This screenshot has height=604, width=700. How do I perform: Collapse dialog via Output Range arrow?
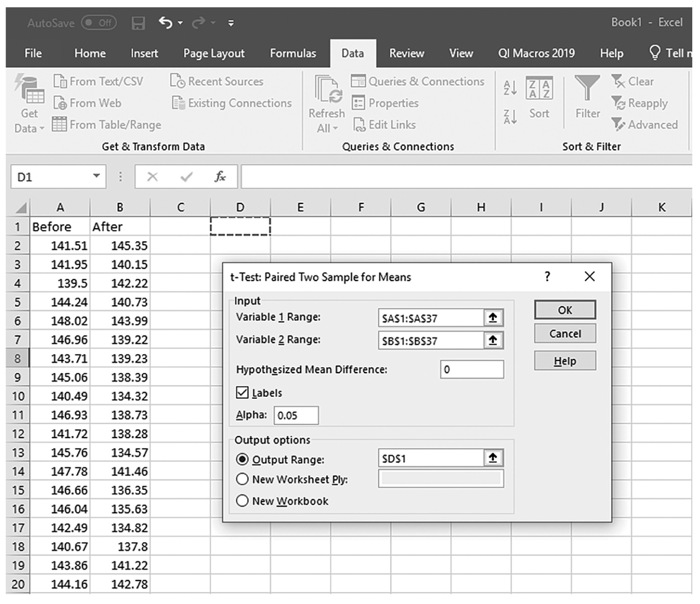coord(493,458)
